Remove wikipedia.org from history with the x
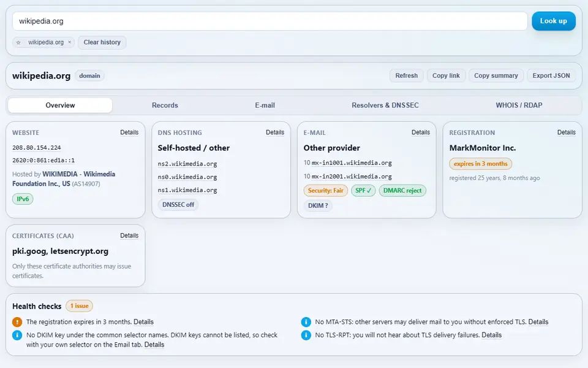This screenshot has height=368, width=588. point(69,42)
